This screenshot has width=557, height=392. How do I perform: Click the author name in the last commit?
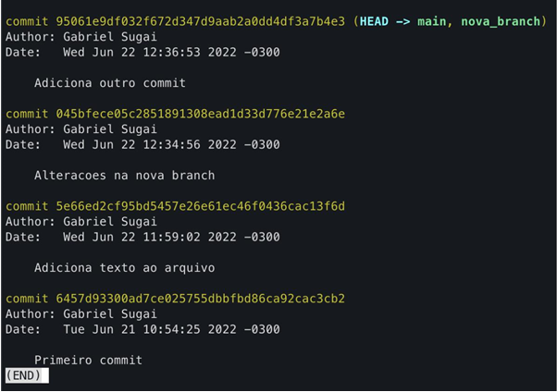click(x=110, y=314)
